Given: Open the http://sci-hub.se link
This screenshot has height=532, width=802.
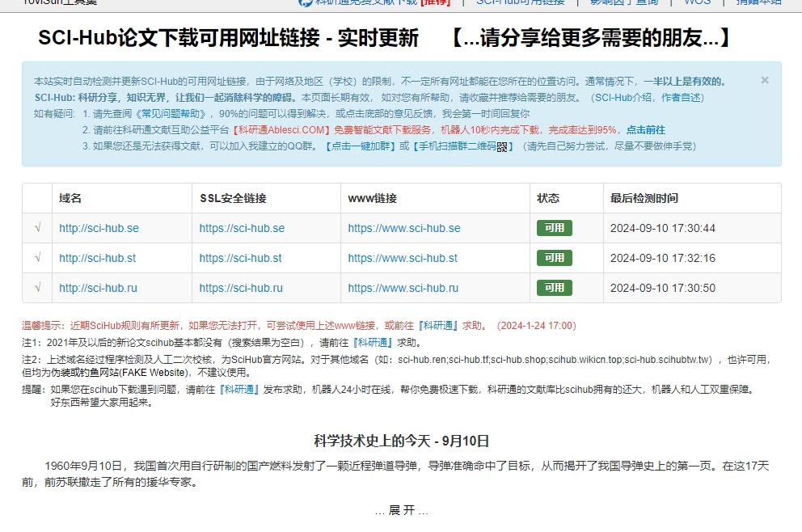Looking at the screenshot, I should click(x=99, y=228).
